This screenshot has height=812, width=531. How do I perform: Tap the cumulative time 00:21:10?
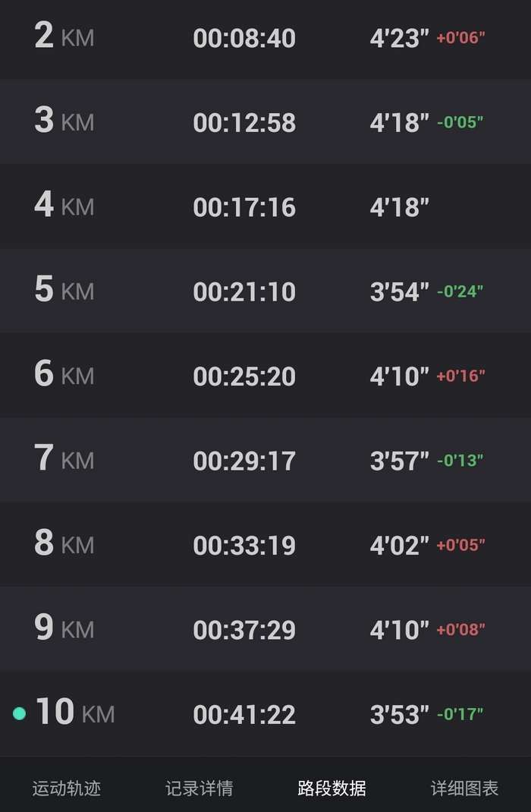coord(244,291)
